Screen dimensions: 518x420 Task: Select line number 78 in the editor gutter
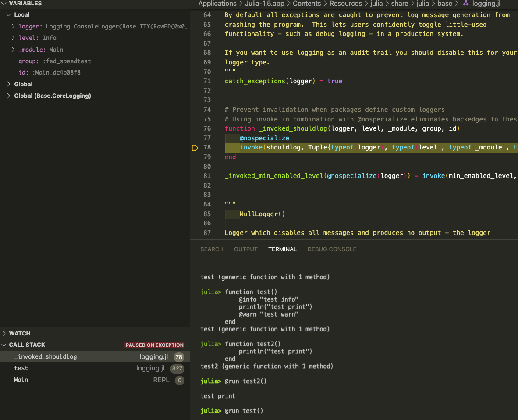[x=207, y=147]
